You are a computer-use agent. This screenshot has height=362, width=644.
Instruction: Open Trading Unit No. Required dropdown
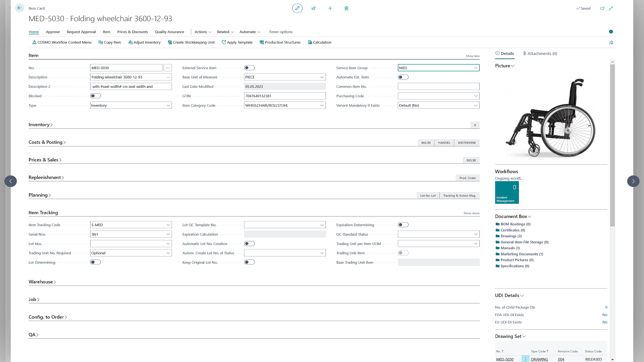point(168,253)
